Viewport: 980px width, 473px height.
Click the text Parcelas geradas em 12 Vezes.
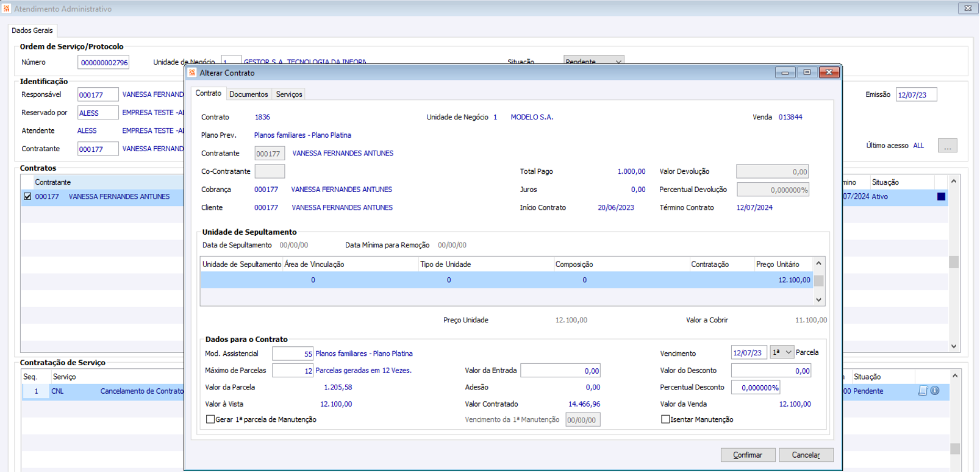pos(363,371)
